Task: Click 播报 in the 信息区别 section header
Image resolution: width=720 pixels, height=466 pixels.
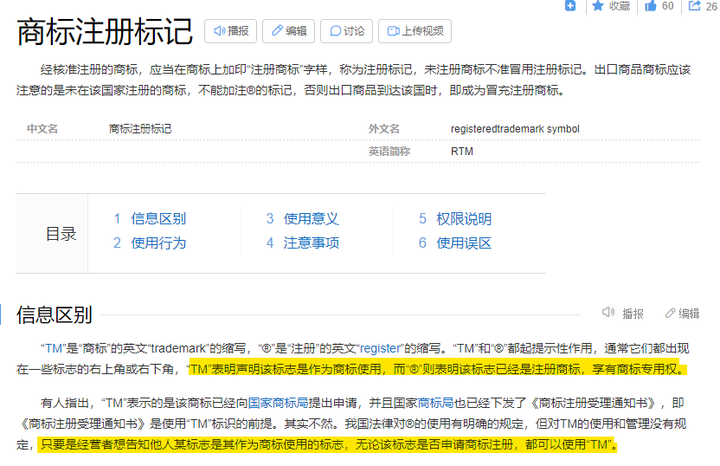Action: pyautogui.click(x=623, y=314)
